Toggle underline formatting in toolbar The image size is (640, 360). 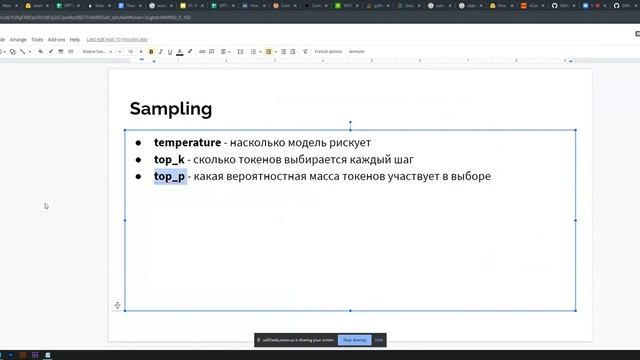[170, 52]
